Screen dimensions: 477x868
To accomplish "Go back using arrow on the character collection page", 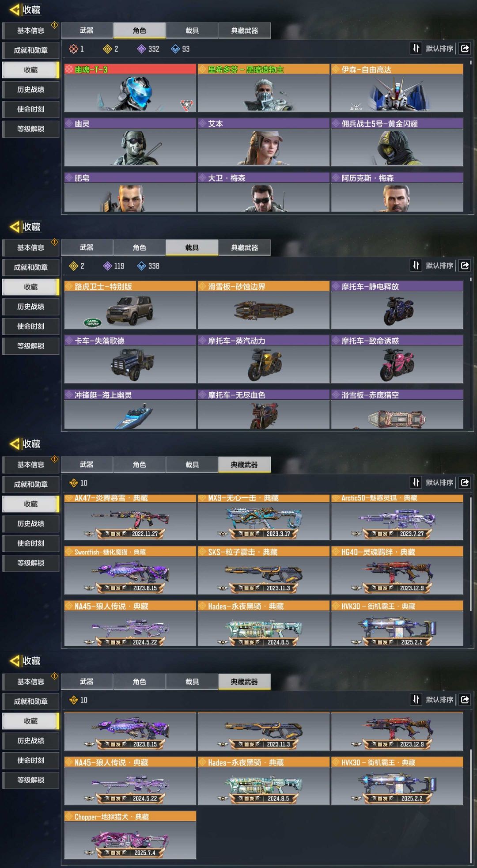I will point(15,10).
